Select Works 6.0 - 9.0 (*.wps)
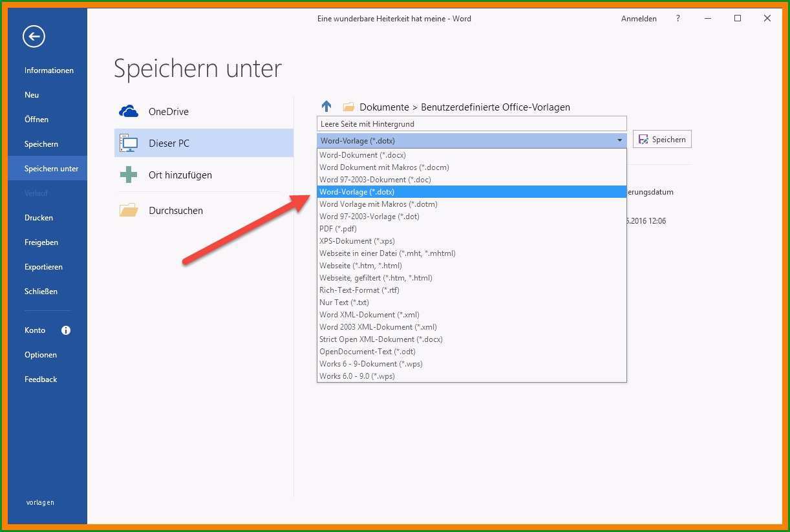Viewport: 790px width, 532px height. click(472, 376)
